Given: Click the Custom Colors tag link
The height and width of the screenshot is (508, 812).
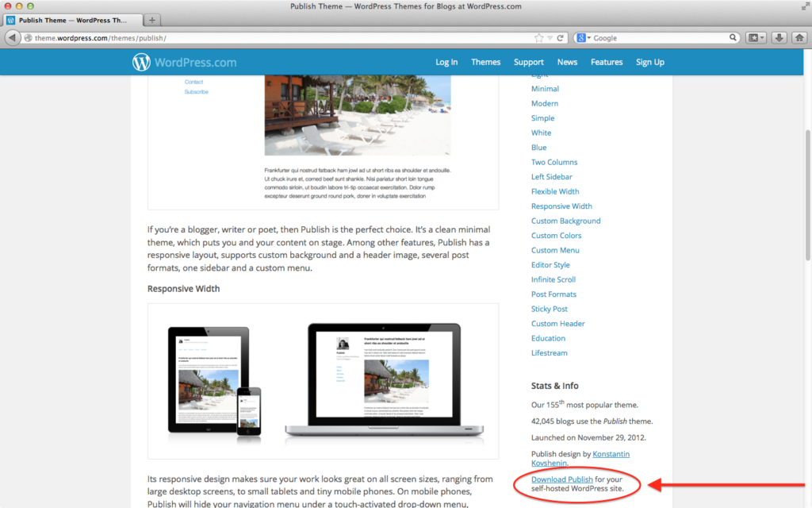Looking at the screenshot, I should click(x=556, y=235).
